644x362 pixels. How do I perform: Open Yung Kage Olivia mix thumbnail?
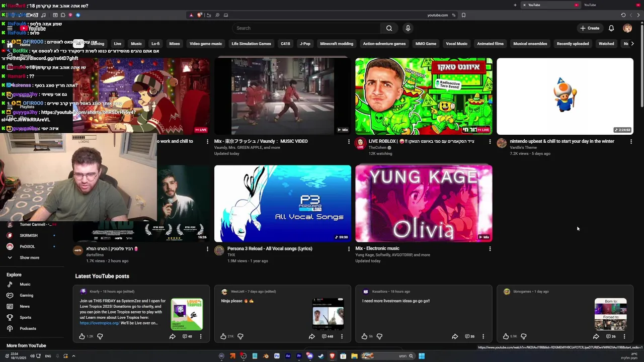(x=424, y=204)
